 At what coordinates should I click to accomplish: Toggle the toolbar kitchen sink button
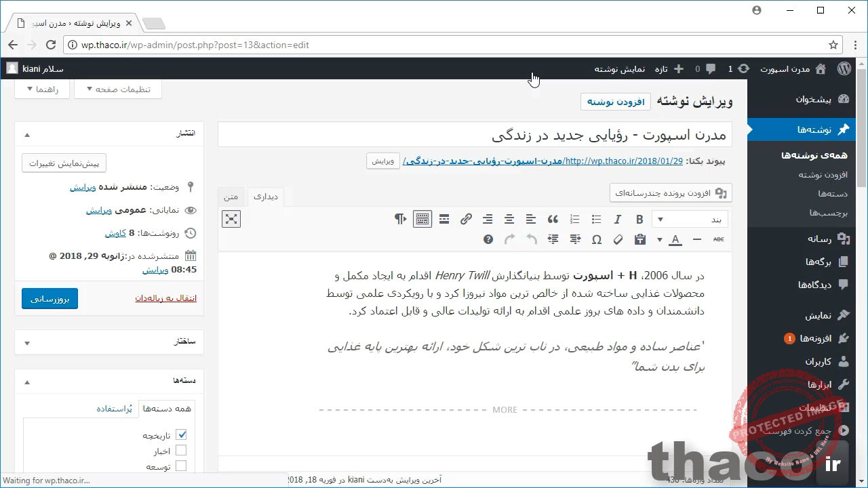[x=422, y=219]
